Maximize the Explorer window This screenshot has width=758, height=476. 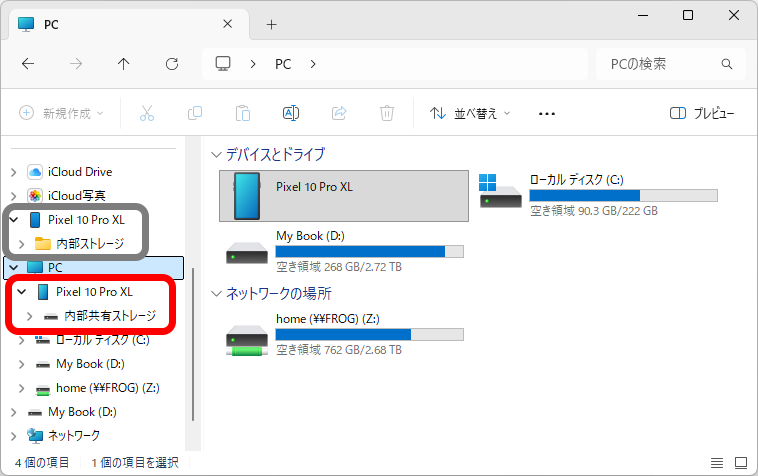(x=688, y=15)
